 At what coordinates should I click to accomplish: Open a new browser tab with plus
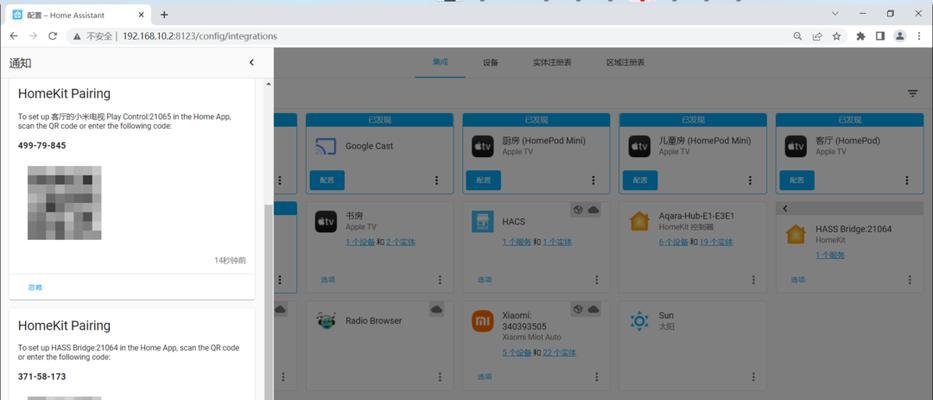tap(164, 15)
